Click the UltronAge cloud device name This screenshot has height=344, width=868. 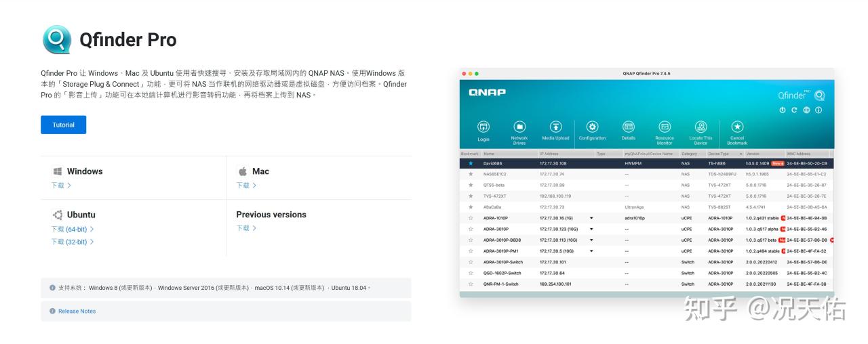(x=634, y=207)
